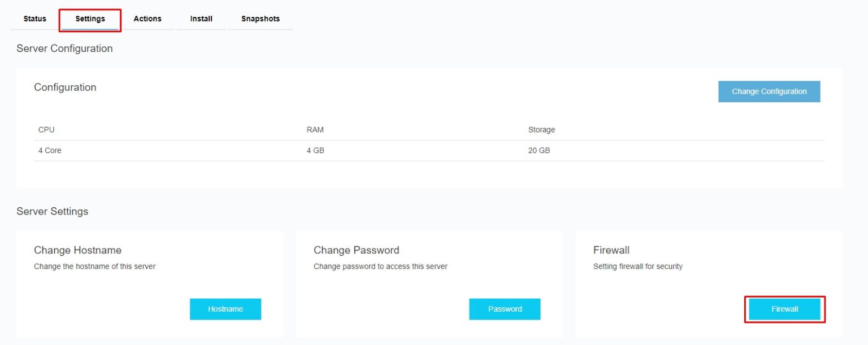Go to the Install tab
Image resolution: width=868 pixels, height=345 pixels.
click(x=201, y=19)
